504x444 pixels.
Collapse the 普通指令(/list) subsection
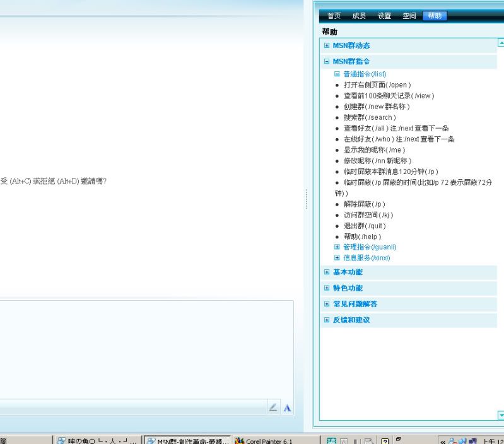[337, 74]
